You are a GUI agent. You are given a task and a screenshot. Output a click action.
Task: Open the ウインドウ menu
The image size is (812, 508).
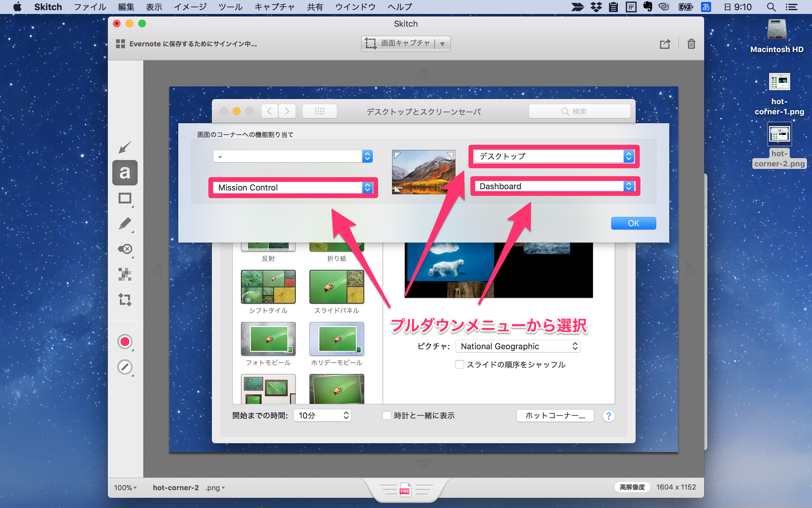click(355, 7)
